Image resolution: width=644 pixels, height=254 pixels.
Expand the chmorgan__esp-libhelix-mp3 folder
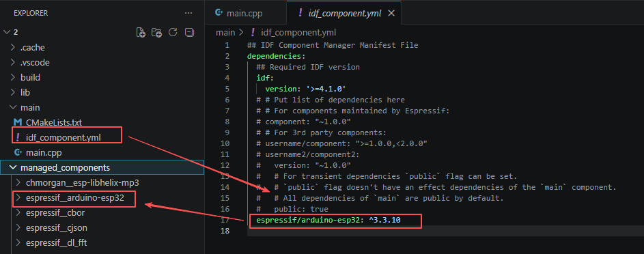click(18, 182)
